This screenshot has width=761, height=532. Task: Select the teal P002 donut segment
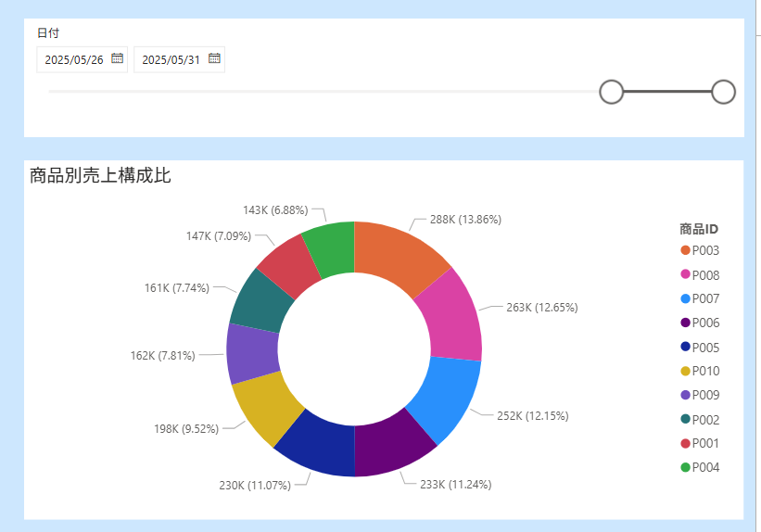260,303
